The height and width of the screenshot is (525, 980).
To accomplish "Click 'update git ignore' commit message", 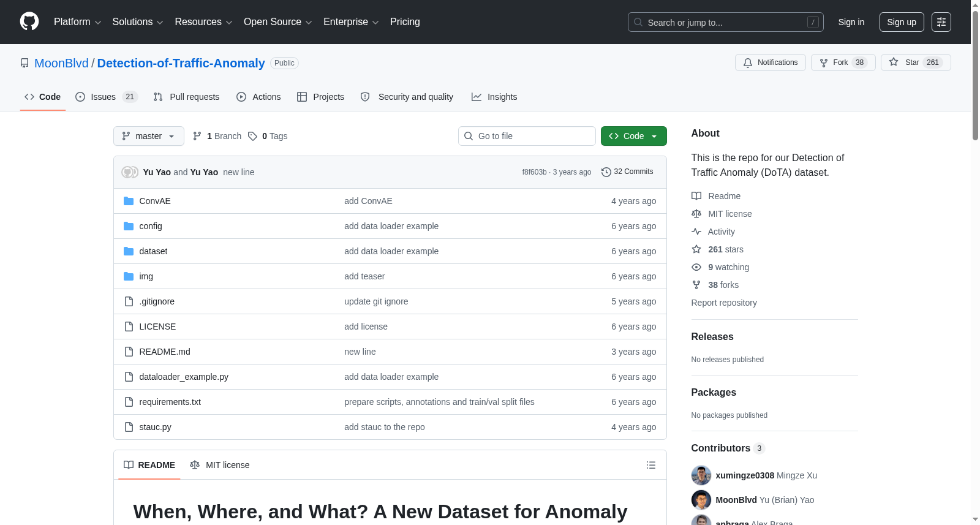I will tap(376, 301).
